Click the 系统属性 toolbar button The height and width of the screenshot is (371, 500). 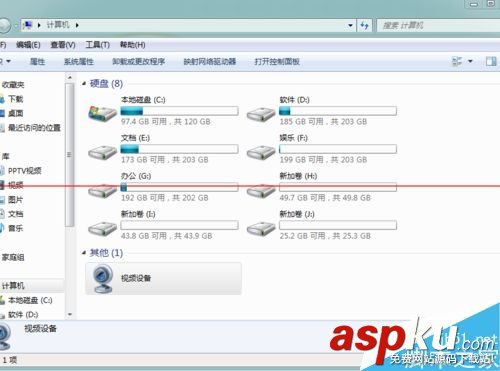79,62
